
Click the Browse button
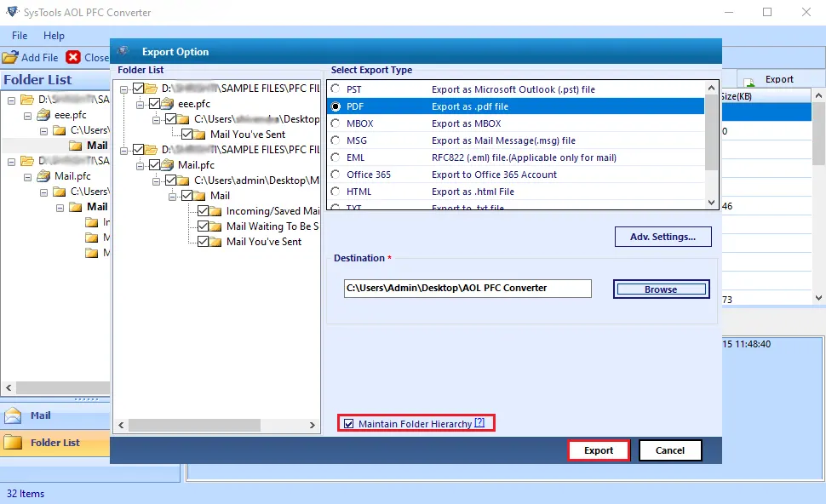[x=661, y=289]
